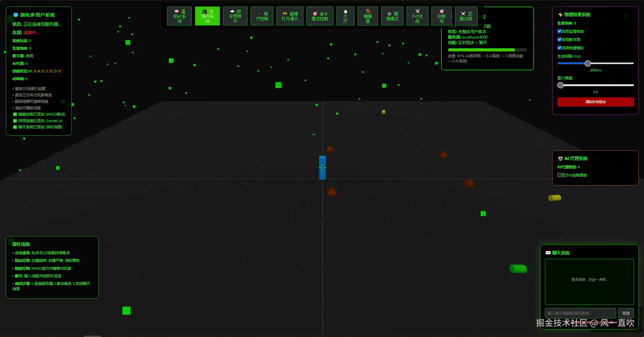Image resolution: width=644 pixels, height=337 pixels.
Task: Open the 编辑器 editor tab
Action: point(368,16)
